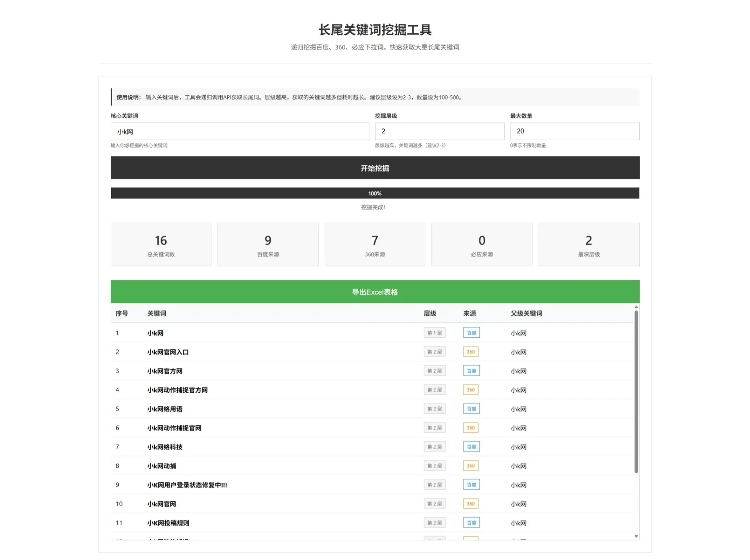Click the 第 2 层 badge on 小k网络用语 row
The width and height of the screenshot is (750, 560).
pyautogui.click(x=434, y=409)
